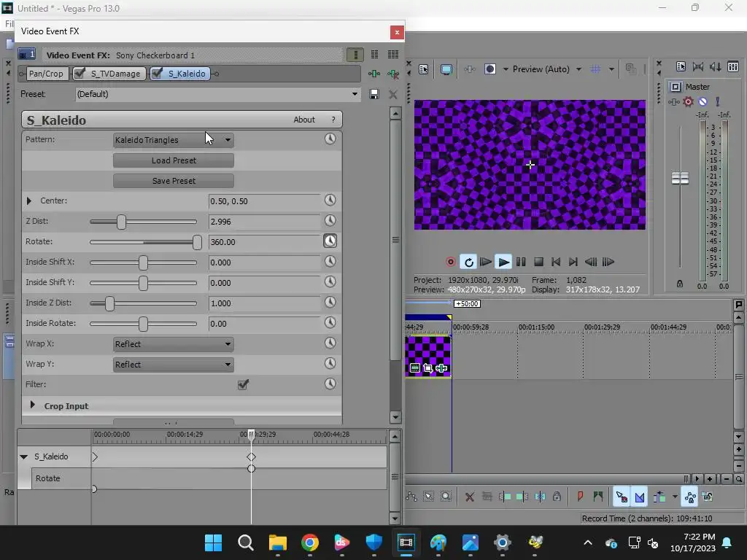This screenshot has width=747, height=560.
Task: Toggle animate clock for Filter parameter
Action: [330, 384]
